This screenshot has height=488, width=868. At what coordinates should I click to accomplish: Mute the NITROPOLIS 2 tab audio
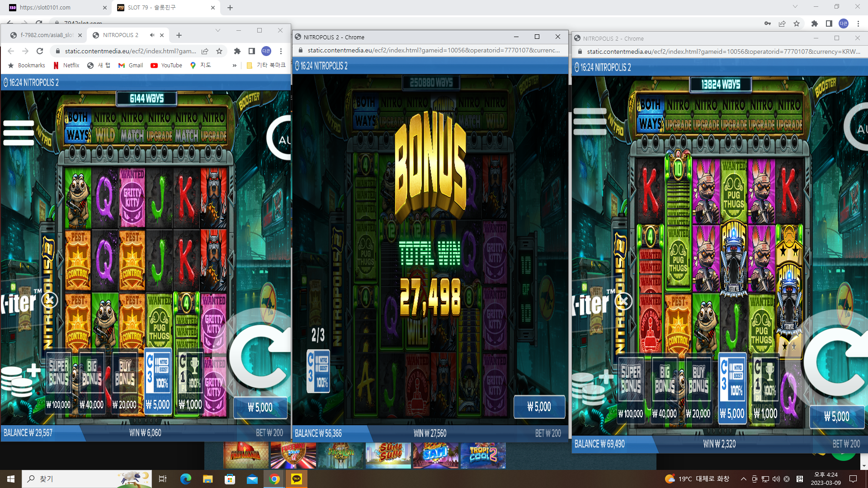[152, 35]
